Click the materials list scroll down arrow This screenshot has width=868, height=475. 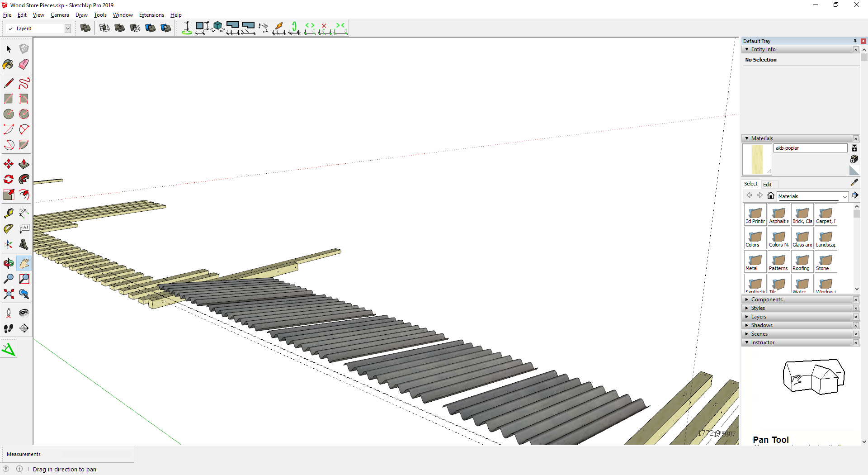tap(857, 289)
